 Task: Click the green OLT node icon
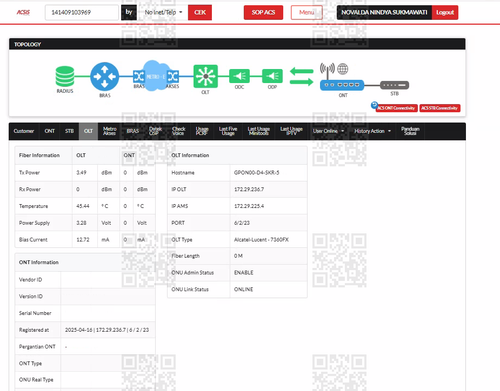206,76
